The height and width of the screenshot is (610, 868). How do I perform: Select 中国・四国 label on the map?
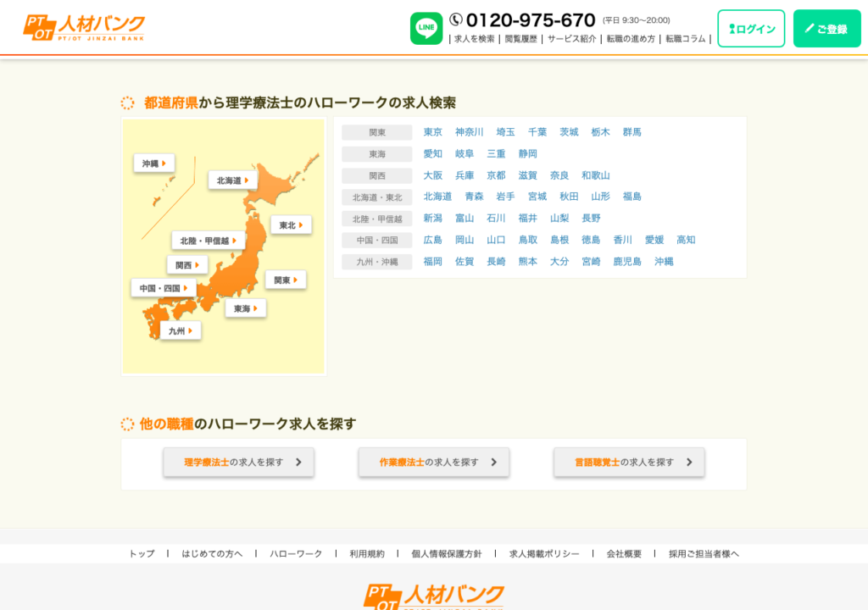[x=164, y=288]
